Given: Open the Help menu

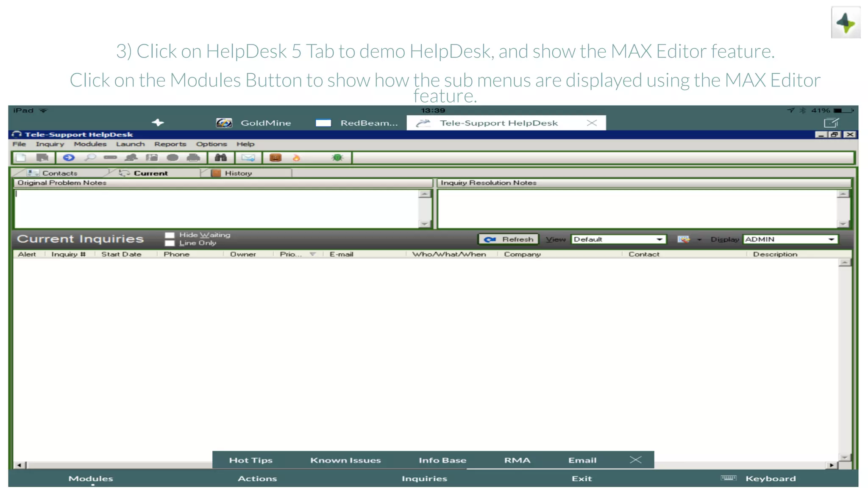Looking at the screenshot, I should pyautogui.click(x=245, y=144).
